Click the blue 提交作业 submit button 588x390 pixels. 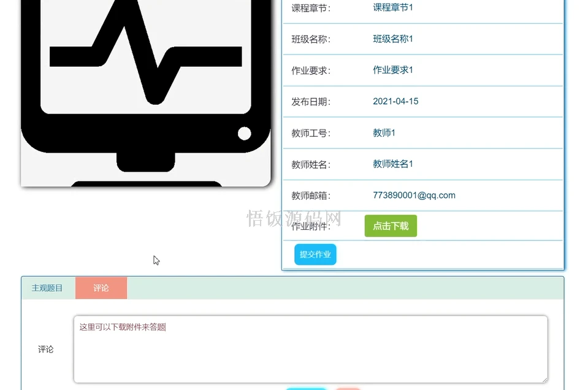pyautogui.click(x=315, y=254)
